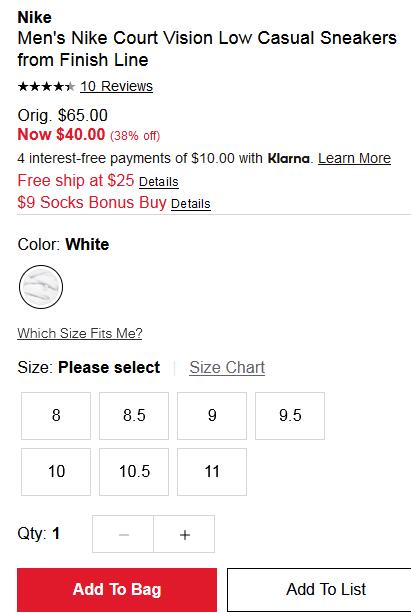Click the Nike brand name
Image resolution: width=411 pixels, height=613 pixels.
click(x=34, y=17)
